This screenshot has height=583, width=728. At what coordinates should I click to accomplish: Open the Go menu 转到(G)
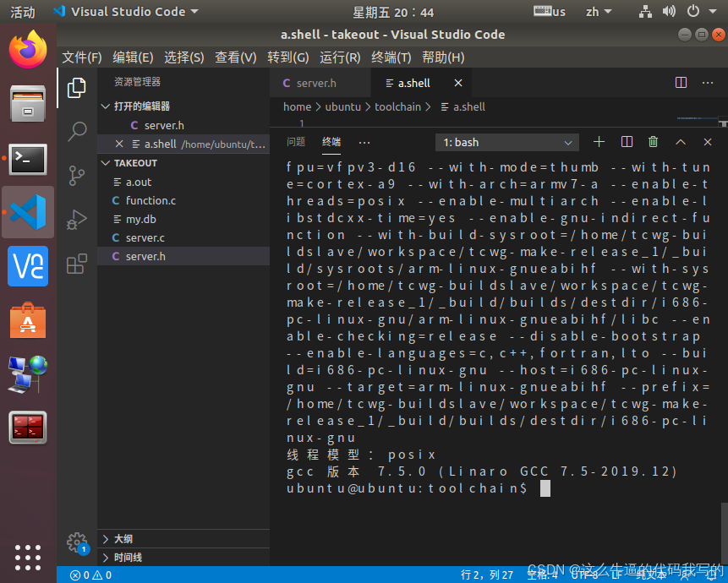pos(287,57)
